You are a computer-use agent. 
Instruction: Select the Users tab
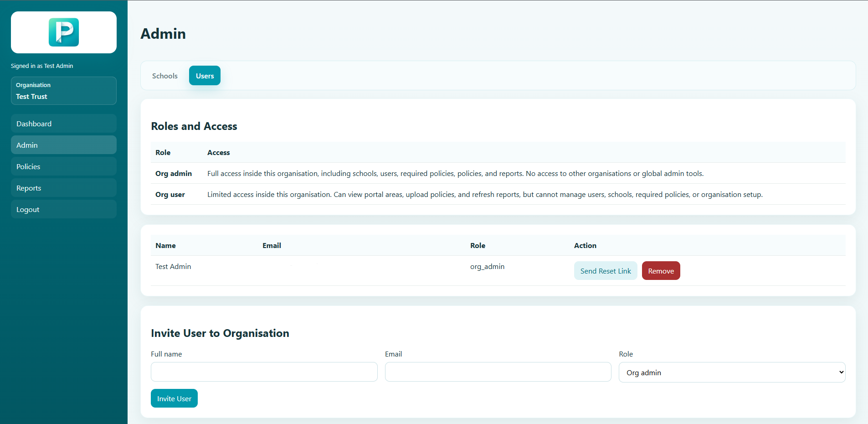[x=205, y=76]
